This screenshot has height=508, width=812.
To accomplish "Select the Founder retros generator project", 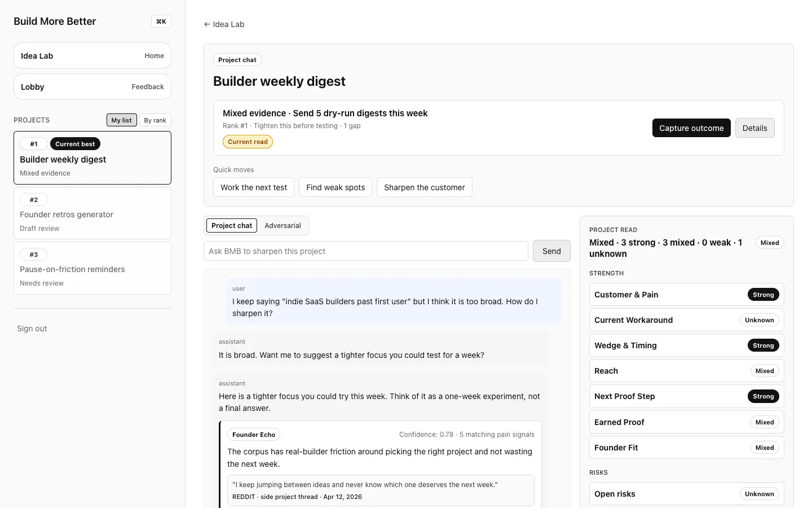I will pyautogui.click(x=92, y=213).
